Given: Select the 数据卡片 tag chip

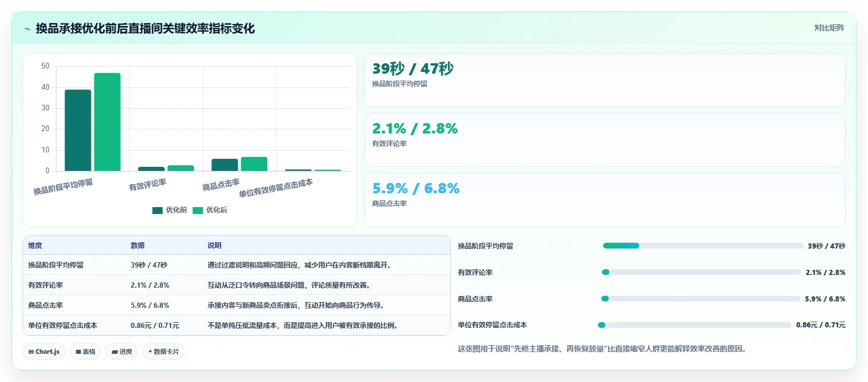Looking at the screenshot, I should pyautogui.click(x=164, y=352).
